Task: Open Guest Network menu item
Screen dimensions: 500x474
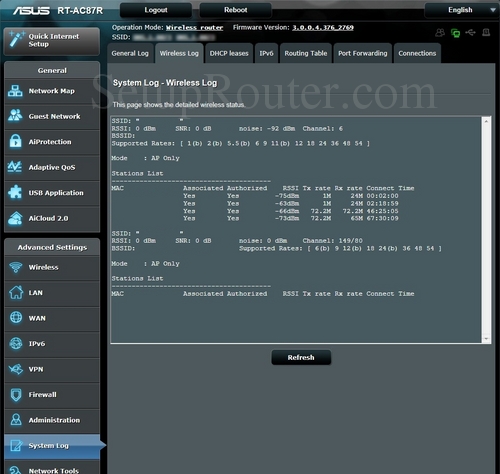Action: click(52, 116)
